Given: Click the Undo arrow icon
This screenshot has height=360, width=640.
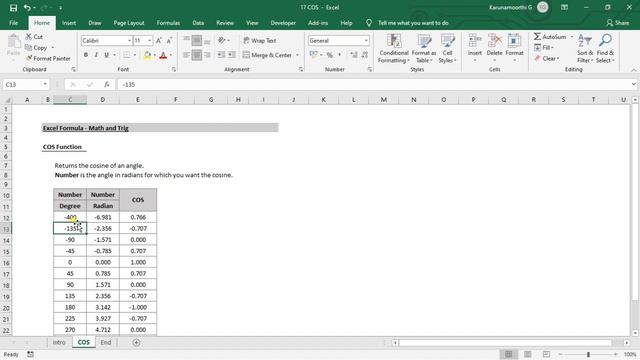Looking at the screenshot, I should [27, 7].
